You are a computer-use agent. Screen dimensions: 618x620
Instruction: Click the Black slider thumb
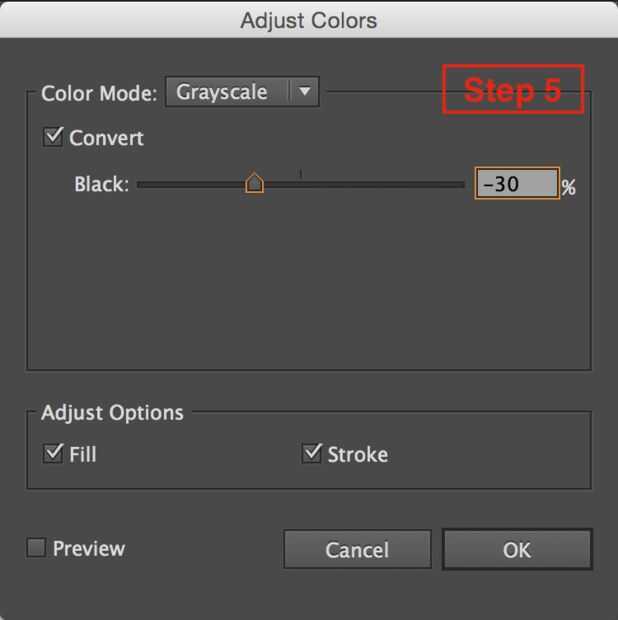coord(254,183)
